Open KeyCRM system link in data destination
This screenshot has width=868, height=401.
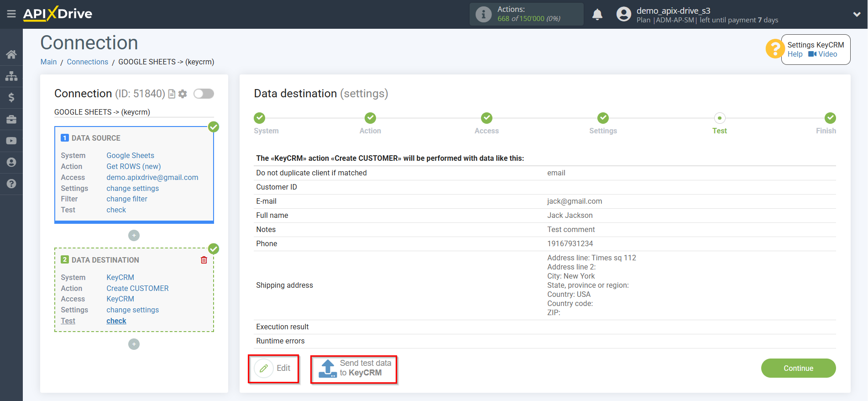coord(120,277)
